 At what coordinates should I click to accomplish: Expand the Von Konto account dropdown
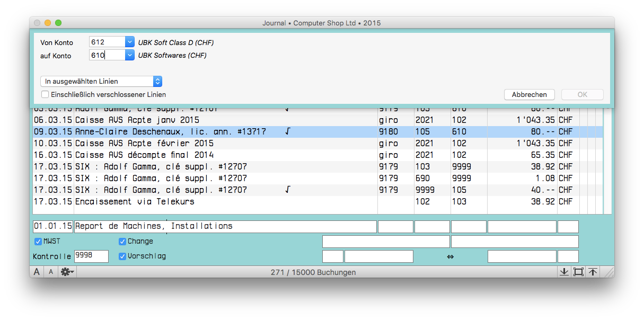(130, 42)
